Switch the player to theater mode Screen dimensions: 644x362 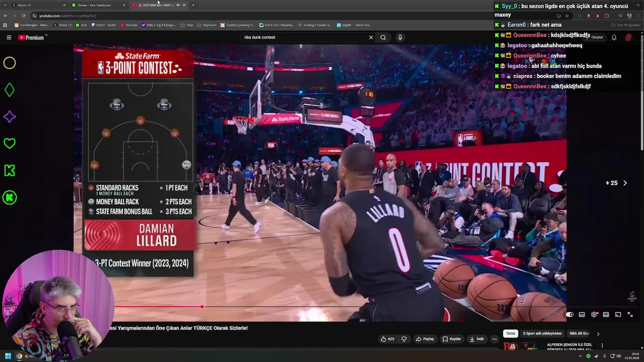606,315
